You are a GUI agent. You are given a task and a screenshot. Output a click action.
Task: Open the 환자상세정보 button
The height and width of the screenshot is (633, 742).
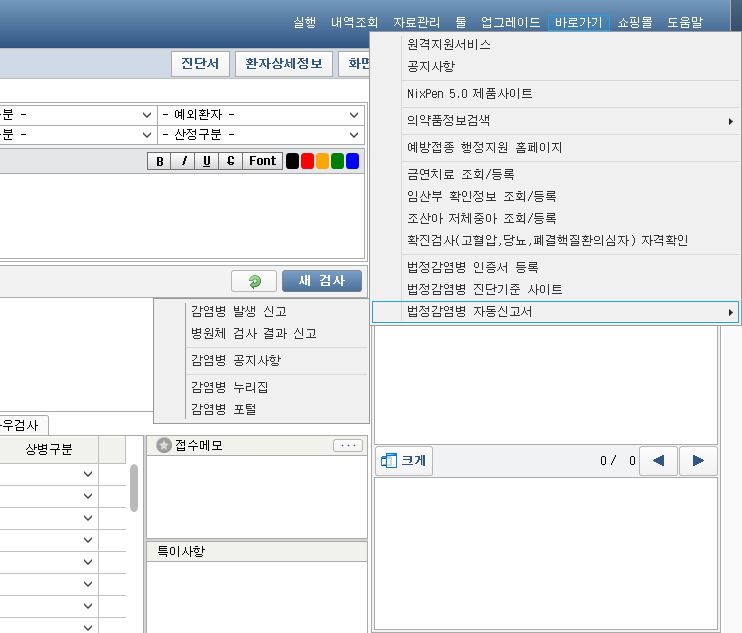click(x=284, y=64)
